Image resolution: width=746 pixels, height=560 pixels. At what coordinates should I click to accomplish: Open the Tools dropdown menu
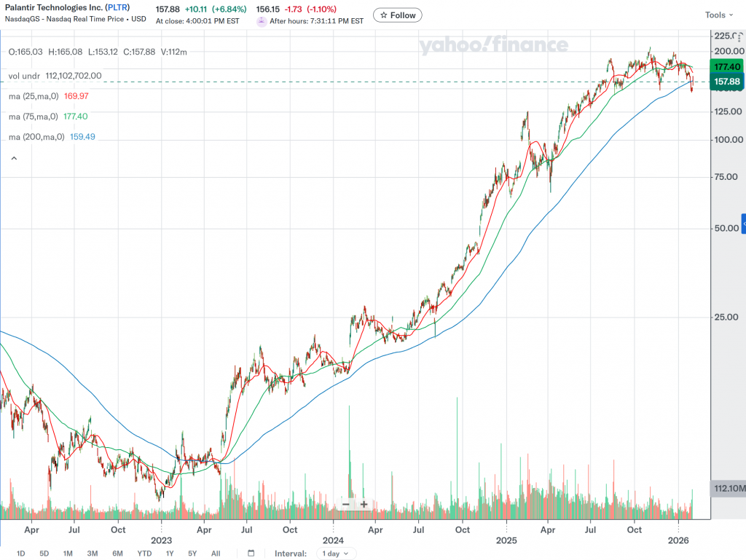pos(720,15)
